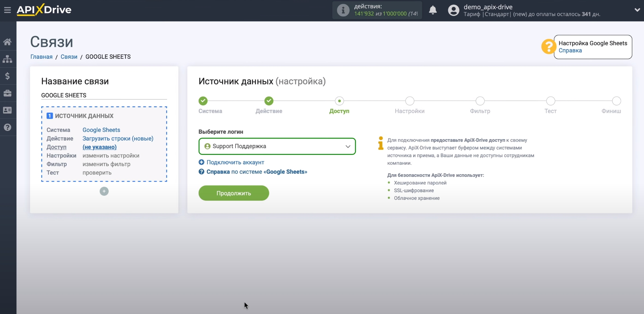644x314 pixels.
Task: Click the Google Sheets system link
Action: click(x=101, y=130)
